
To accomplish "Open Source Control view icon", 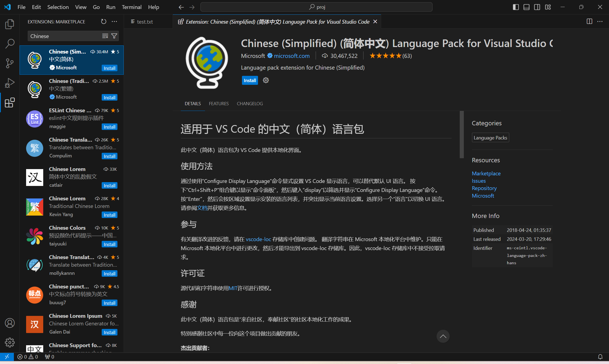I will click(10, 63).
